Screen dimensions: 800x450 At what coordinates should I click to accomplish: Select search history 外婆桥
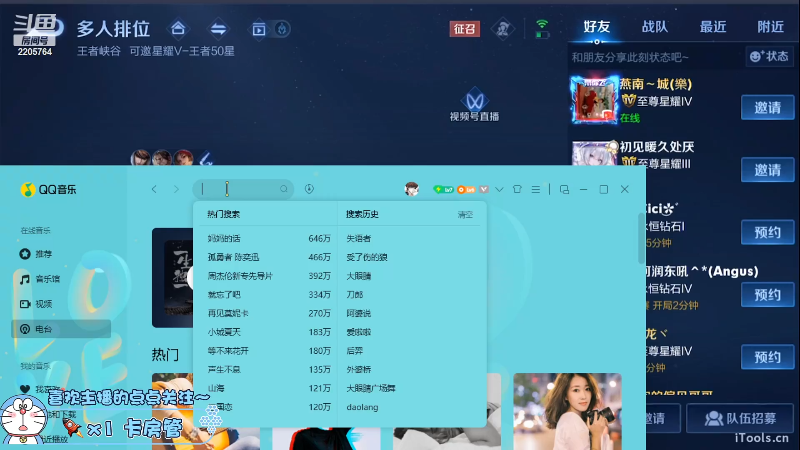tap(359, 369)
